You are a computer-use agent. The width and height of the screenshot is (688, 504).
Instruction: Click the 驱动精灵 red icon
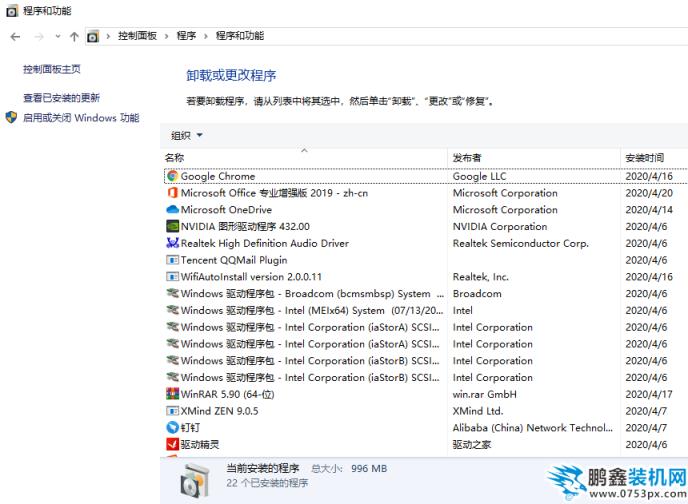pos(172,444)
